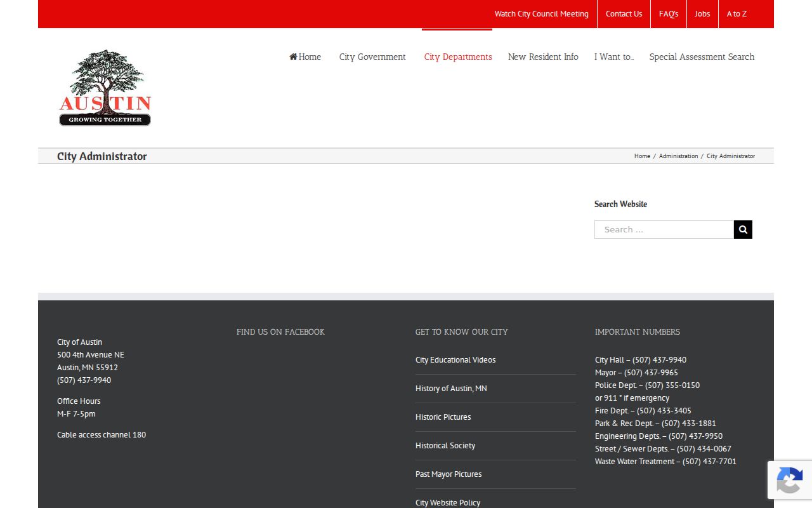812x508 pixels.
Task: Click the City Administrator page title
Action: pyautogui.click(x=102, y=156)
